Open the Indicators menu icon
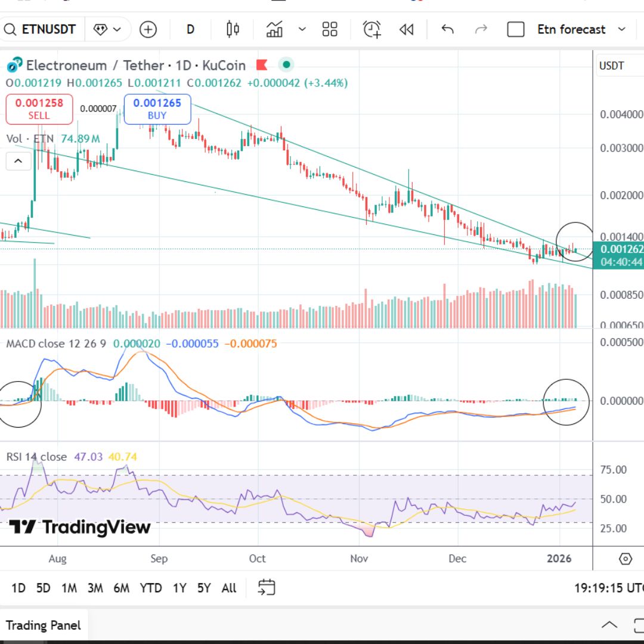This screenshot has width=644, height=644. click(x=275, y=29)
